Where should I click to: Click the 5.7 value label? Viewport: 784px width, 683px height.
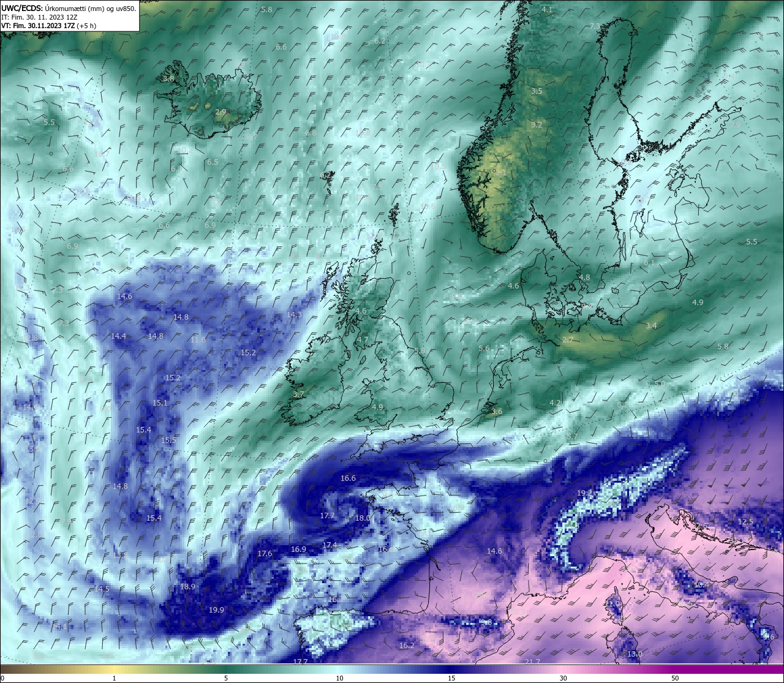572,436
